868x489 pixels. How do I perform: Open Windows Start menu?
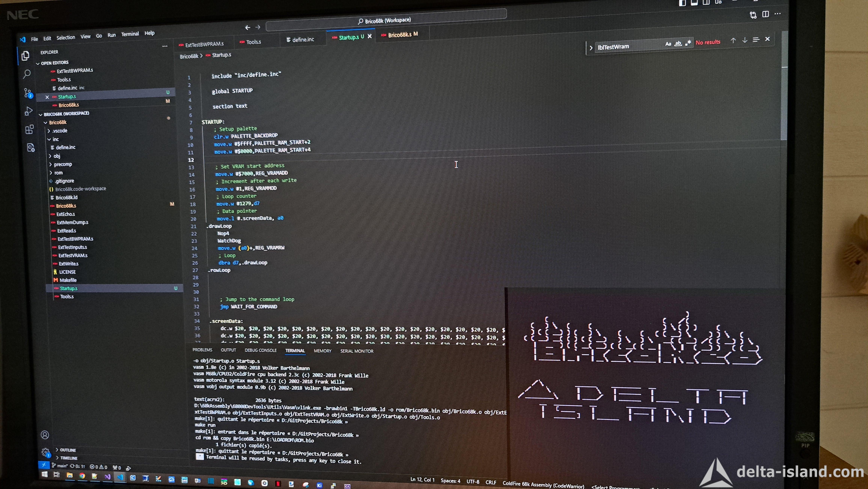(44, 475)
